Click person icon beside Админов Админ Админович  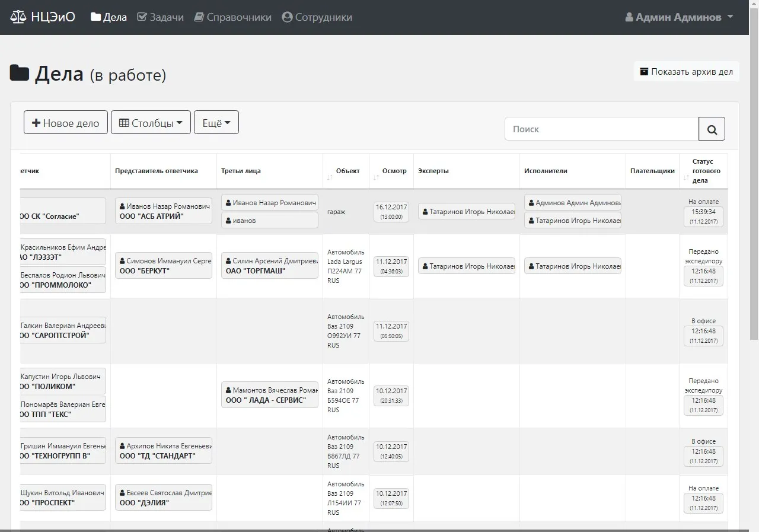[531, 203]
